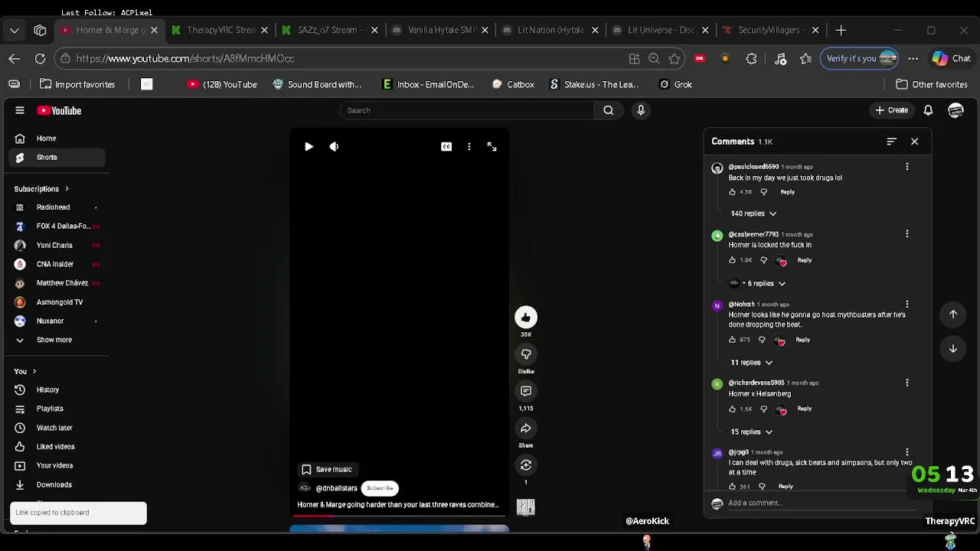Open Watch later in the sidebar
This screenshot has height=551, width=980.
[57, 428]
